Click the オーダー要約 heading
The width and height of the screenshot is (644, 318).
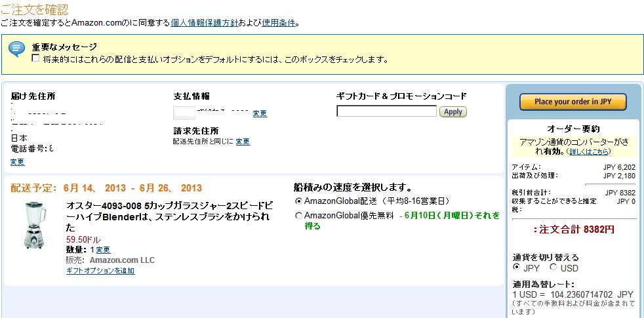click(x=573, y=129)
